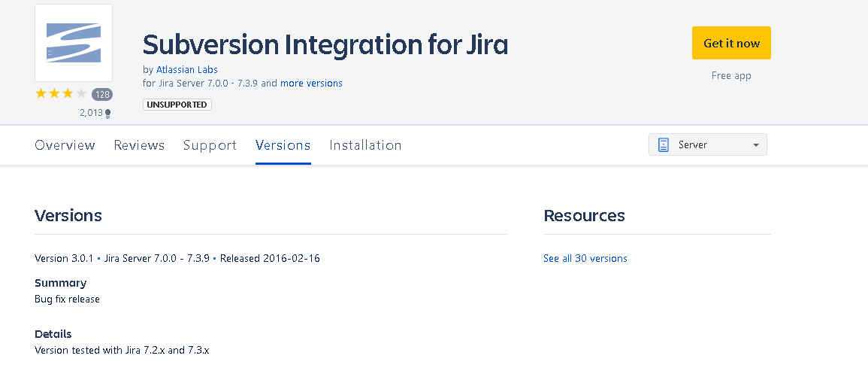The width and height of the screenshot is (868, 383).
Task: Expand the Server dropdown arrow
Action: (755, 145)
